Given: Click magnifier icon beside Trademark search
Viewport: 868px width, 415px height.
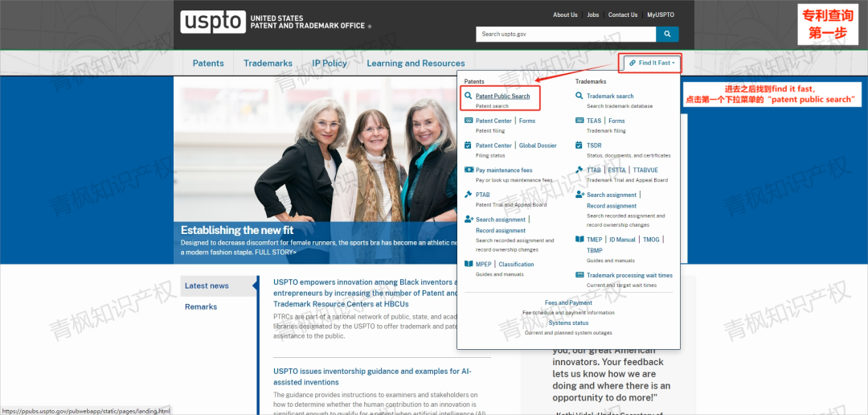Looking at the screenshot, I should [x=579, y=96].
